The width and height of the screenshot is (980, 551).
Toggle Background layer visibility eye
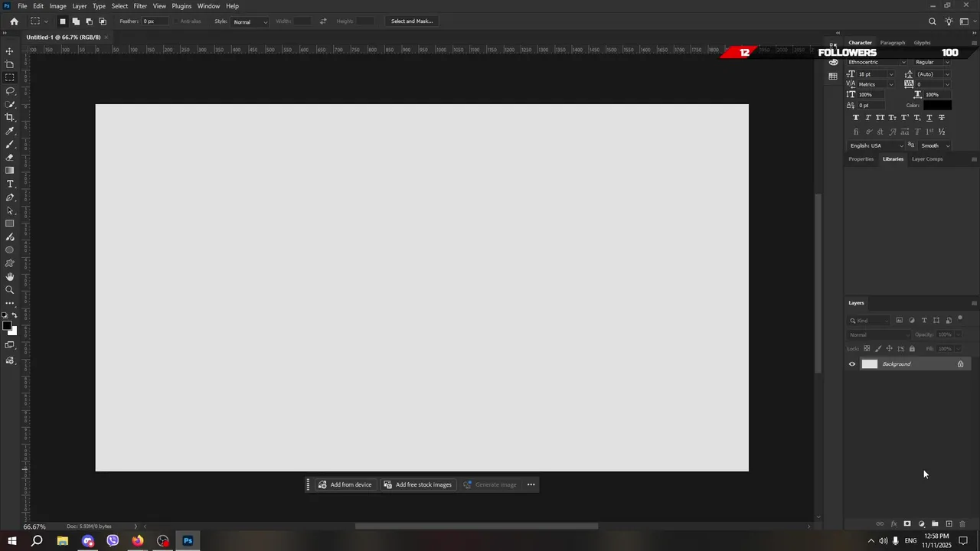[852, 364]
